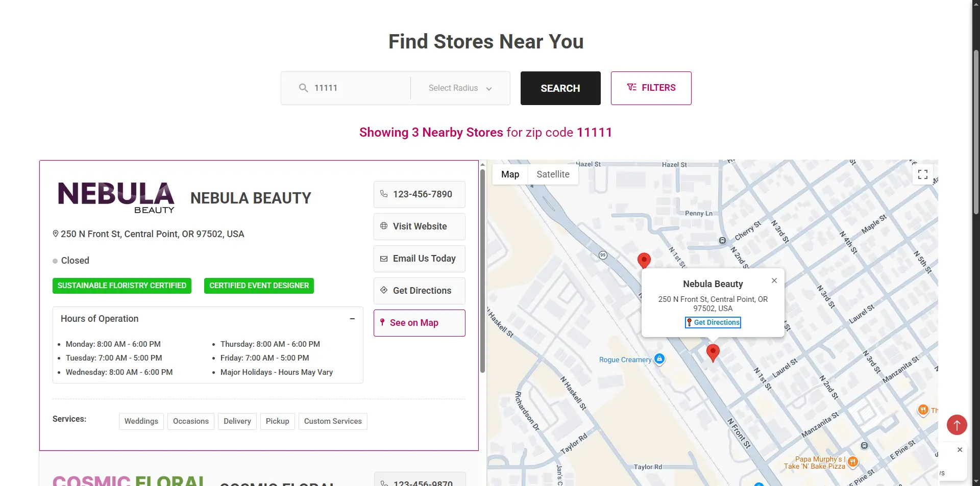The width and height of the screenshot is (980, 486).
Task: Click the pin icon in See on Map
Action: [382, 322]
